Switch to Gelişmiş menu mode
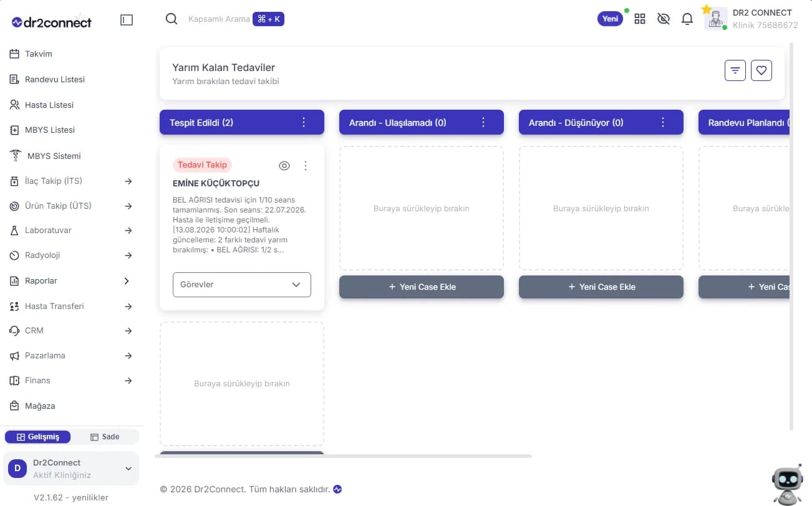812x506 pixels. 37,437
